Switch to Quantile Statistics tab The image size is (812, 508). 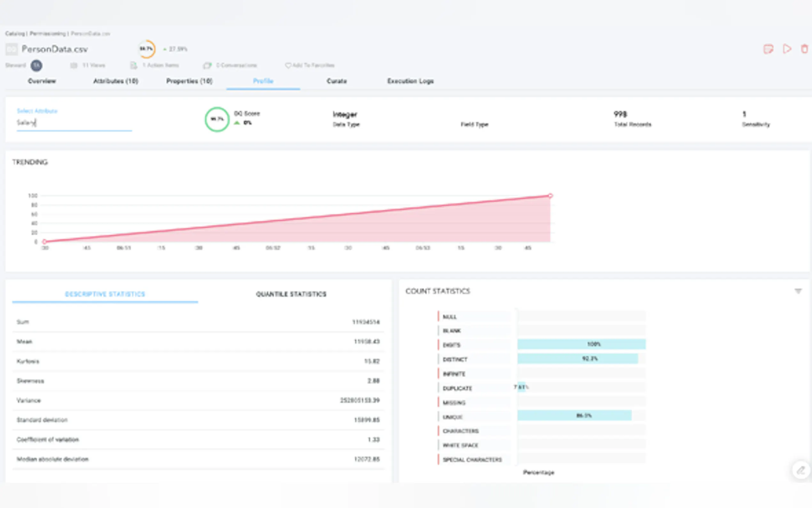(x=291, y=294)
